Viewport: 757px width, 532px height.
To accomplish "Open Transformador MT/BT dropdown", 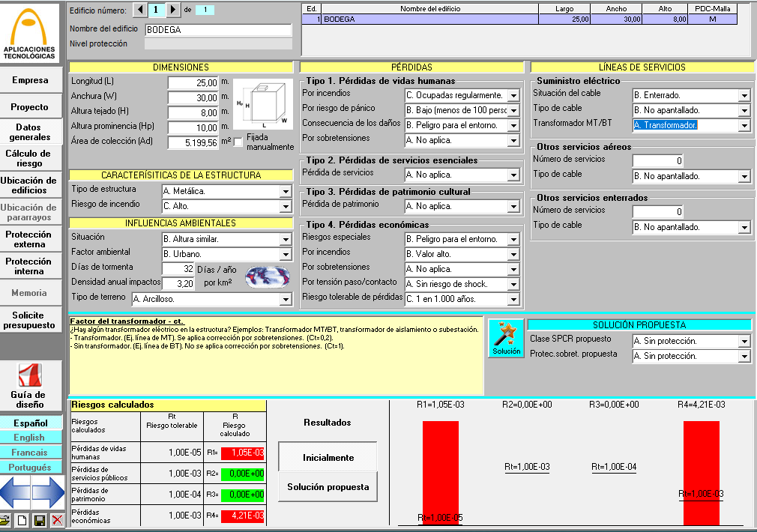I will [x=744, y=126].
